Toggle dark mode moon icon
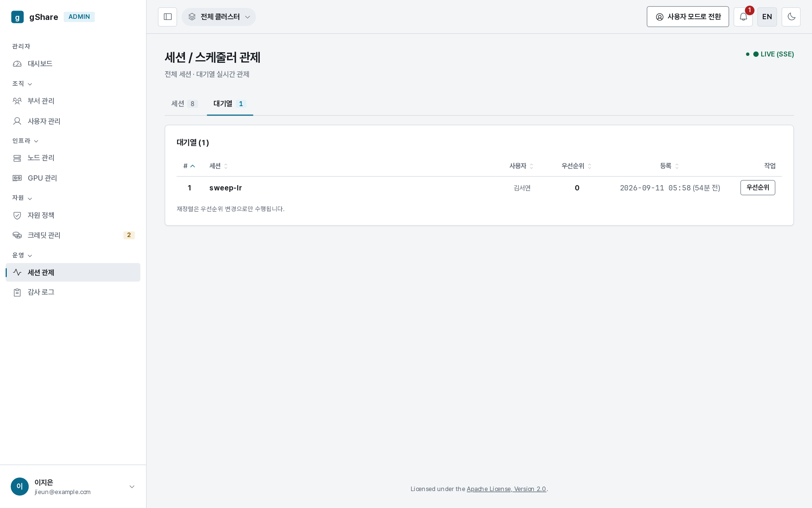This screenshot has height=508, width=812. coord(791,17)
